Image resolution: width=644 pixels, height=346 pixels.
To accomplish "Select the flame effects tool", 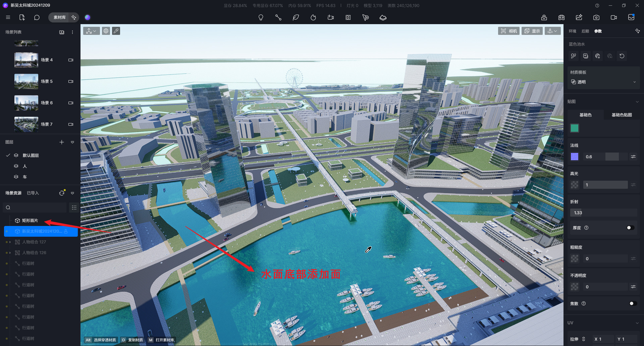I will pyautogui.click(x=313, y=17).
